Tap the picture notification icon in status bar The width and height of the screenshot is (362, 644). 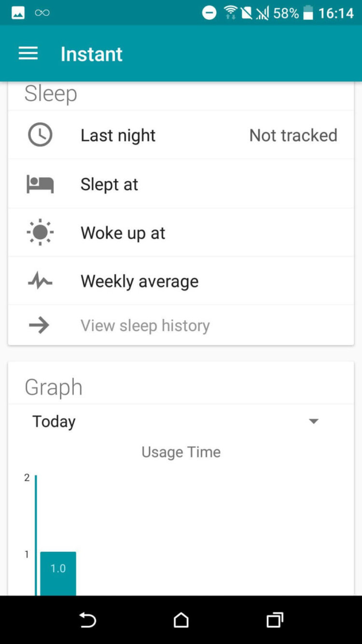[18, 13]
